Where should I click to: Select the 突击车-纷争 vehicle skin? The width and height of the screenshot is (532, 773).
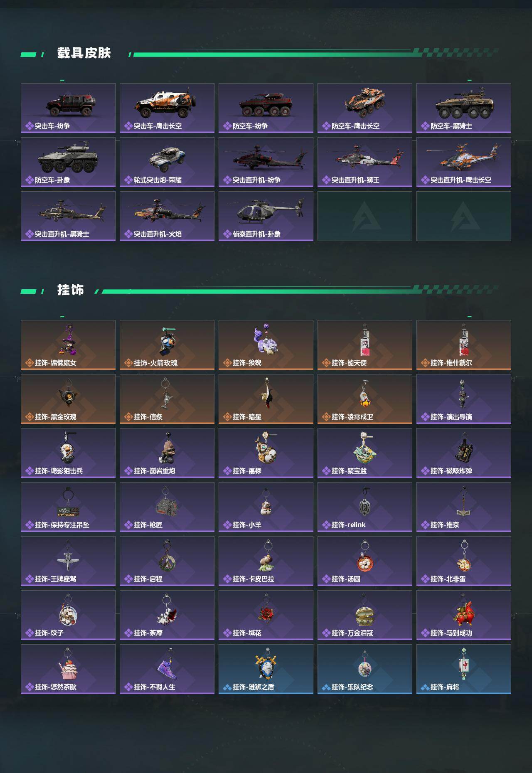click(x=68, y=108)
